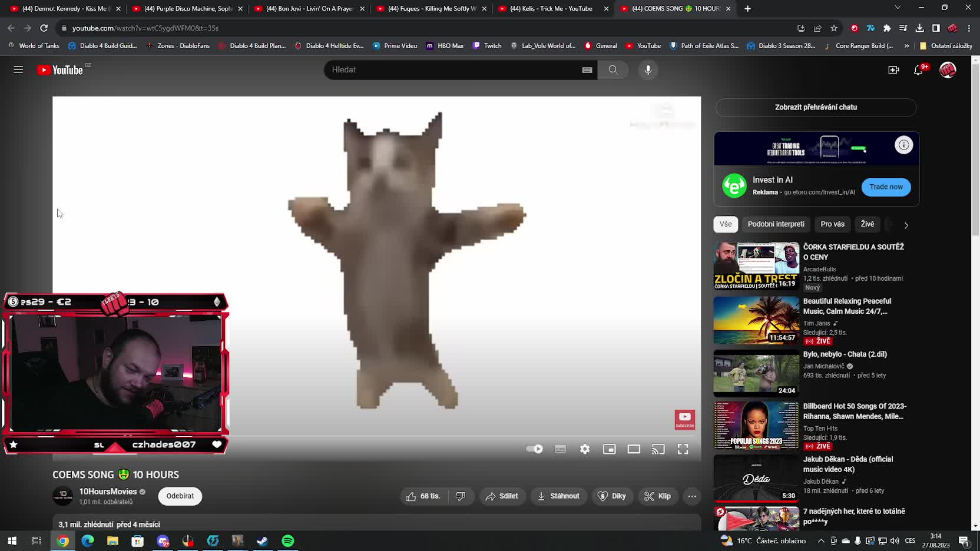Switch to miniplayer mode
The height and width of the screenshot is (551, 980).
610,449
